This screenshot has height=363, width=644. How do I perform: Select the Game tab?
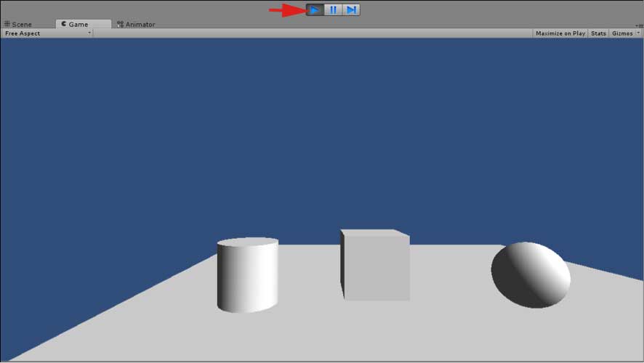[x=84, y=24]
